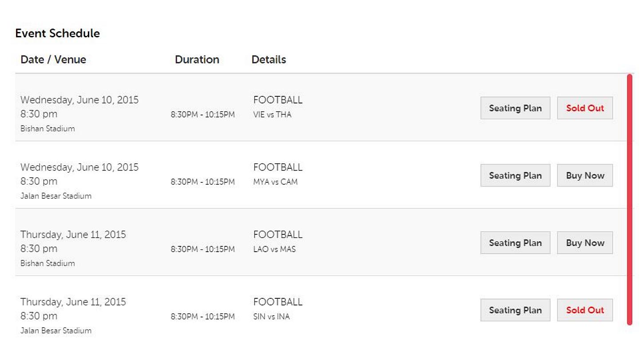Click the Duration column header
Viewport: 641px width, 364px height.
point(197,59)
